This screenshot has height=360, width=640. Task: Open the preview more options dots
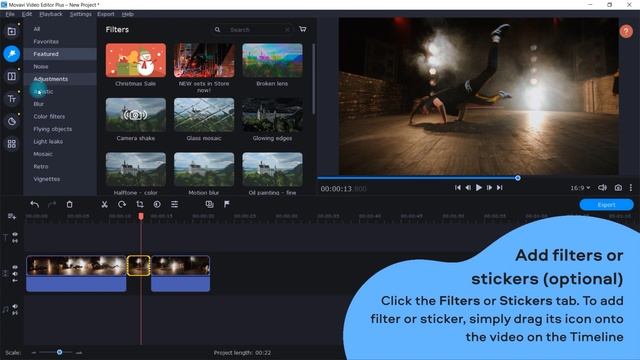tap(631, 188)
